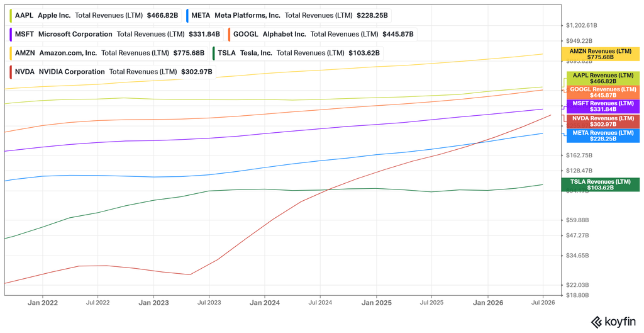The height and width of the screenshot is (333, 644).
Task: Click the Jan 2022 date label
Action: 42,303
